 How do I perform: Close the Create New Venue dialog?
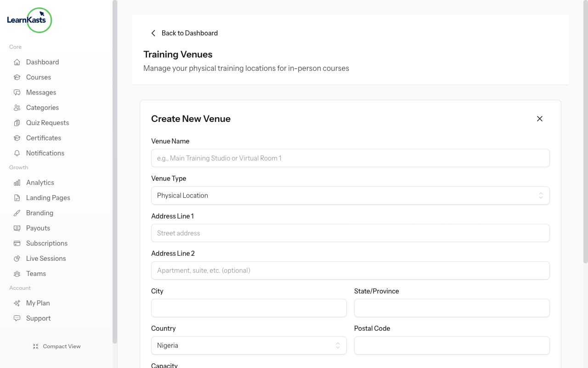(540, 118)
